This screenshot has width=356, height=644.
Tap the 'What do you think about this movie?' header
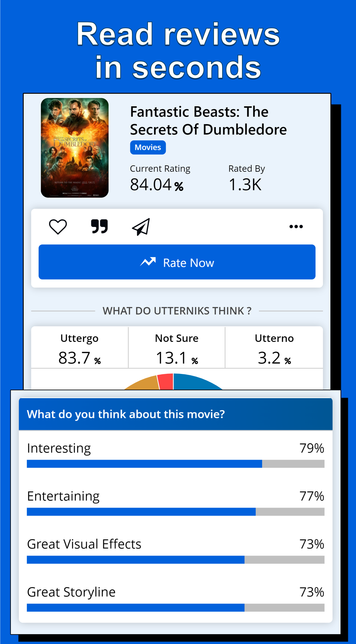coord(175,414)
